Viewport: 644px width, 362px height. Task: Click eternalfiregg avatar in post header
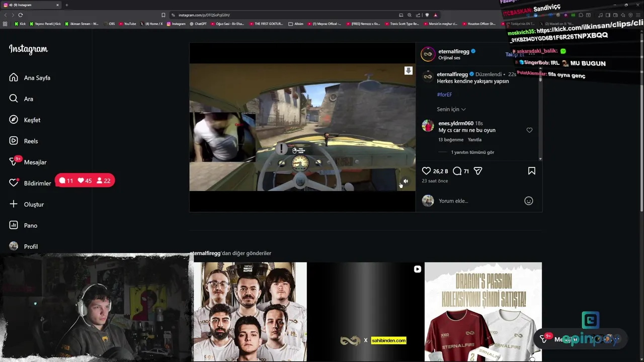pyautogui.click(x=428, y=54)
